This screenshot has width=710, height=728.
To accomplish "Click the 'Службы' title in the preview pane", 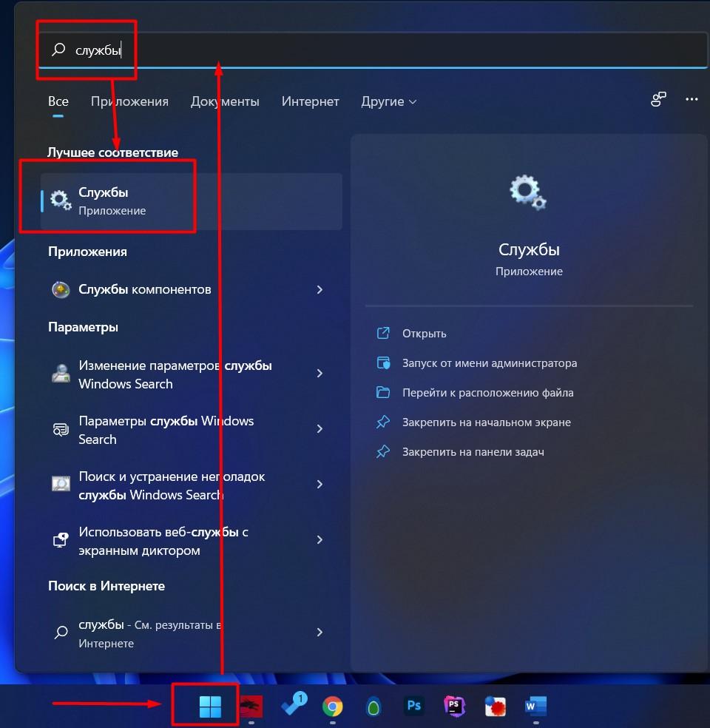I will [x=529, y=250].
